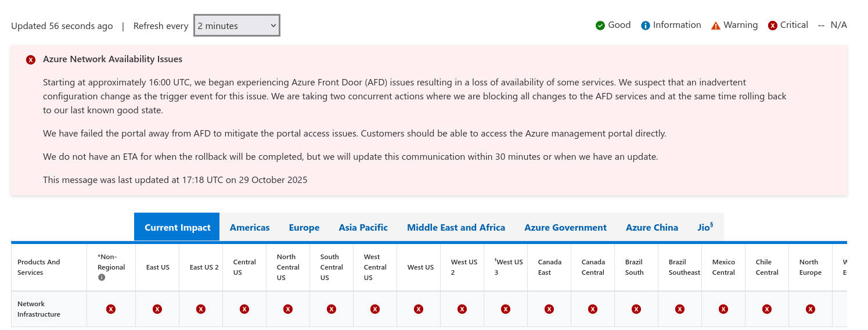
Task: Click the critical icon under West US 2
Action: click(x=462, y=309)
